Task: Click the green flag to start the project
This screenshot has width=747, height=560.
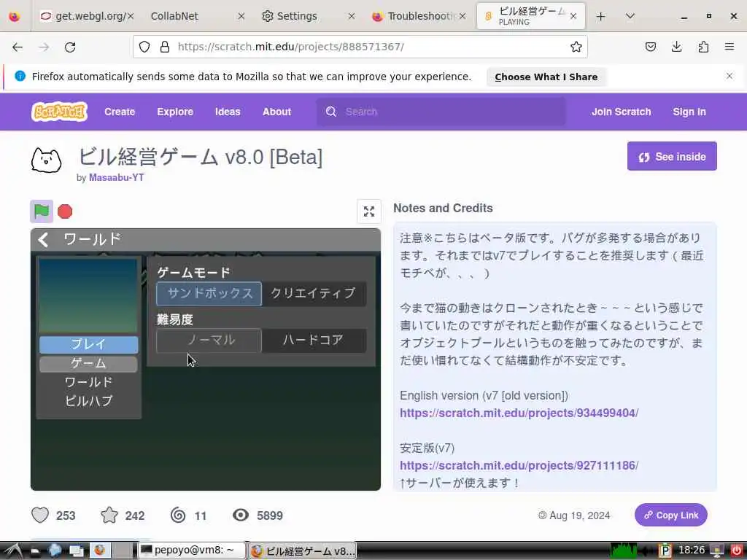Action: click(x=42, y=211)
